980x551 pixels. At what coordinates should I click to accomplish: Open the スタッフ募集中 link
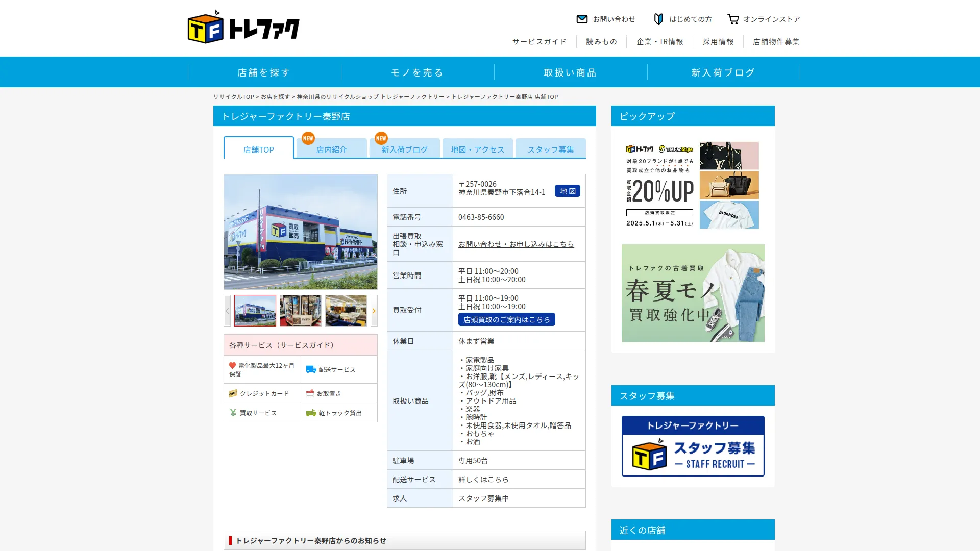(x=483, y=498)
